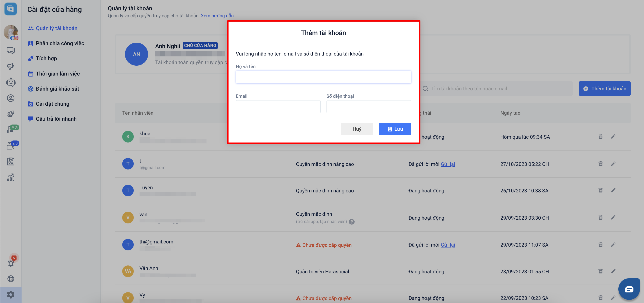
Task: Edit the khoa account with pencil icon
Action: (613, 136)
